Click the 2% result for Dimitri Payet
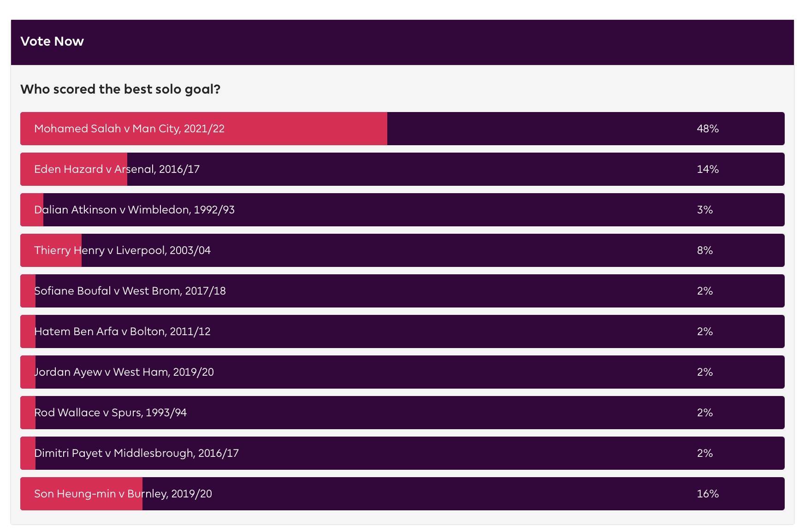This screenshot has width=805, height=532. (x=705, y=453)
